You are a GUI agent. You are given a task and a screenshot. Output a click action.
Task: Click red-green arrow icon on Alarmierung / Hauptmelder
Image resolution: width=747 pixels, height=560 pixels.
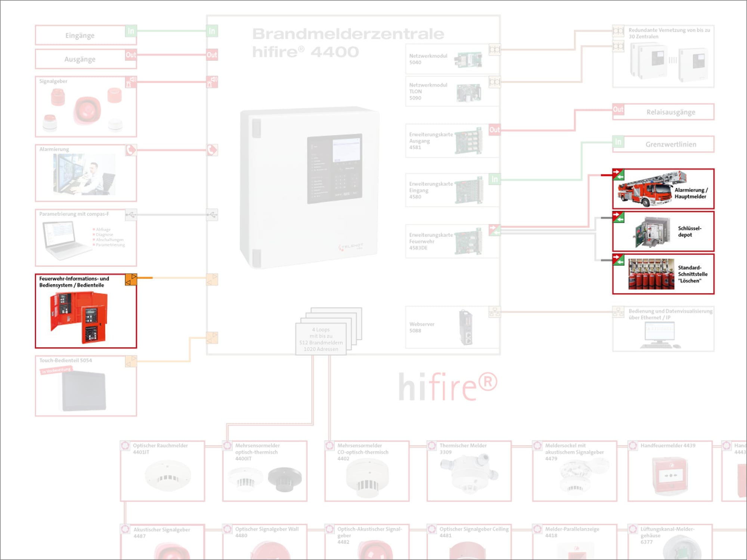[619, 174]
